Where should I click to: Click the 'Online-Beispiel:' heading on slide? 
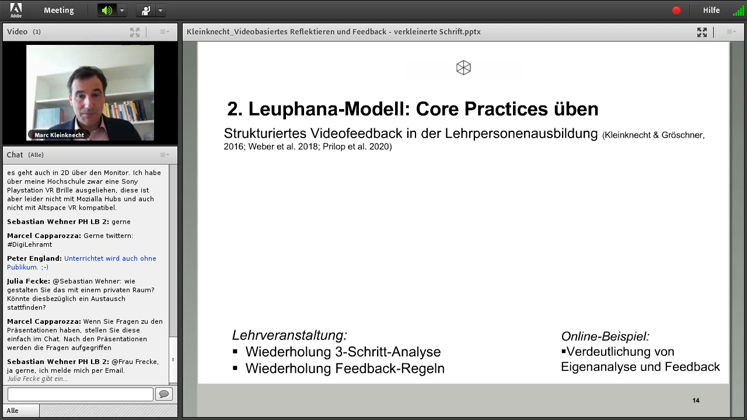click(605, 337)
